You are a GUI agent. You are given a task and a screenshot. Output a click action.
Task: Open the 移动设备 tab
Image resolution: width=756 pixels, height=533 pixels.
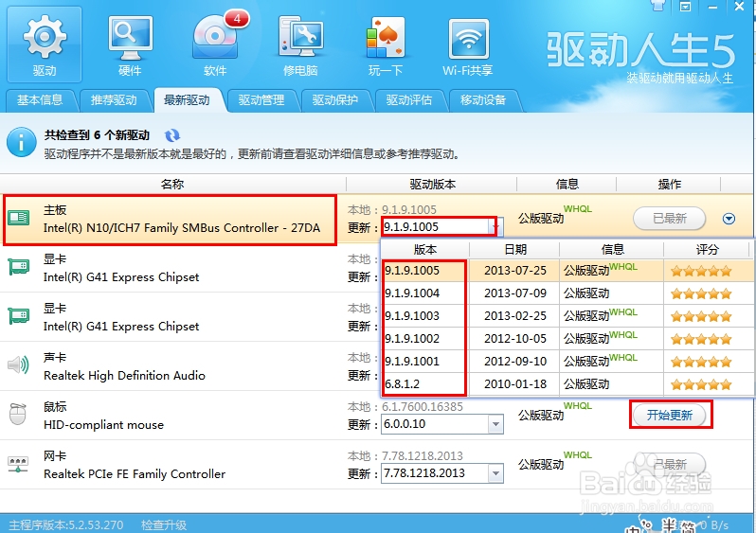point(482,100)
